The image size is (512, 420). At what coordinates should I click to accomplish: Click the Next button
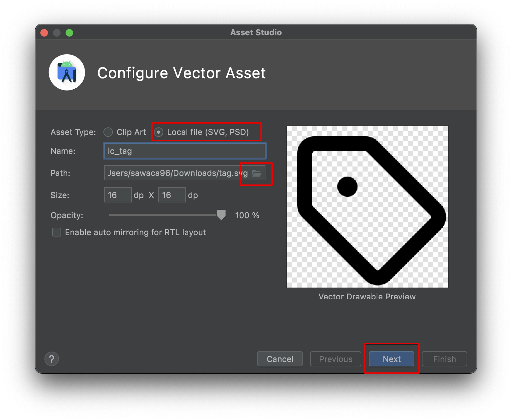coord(392,359)
